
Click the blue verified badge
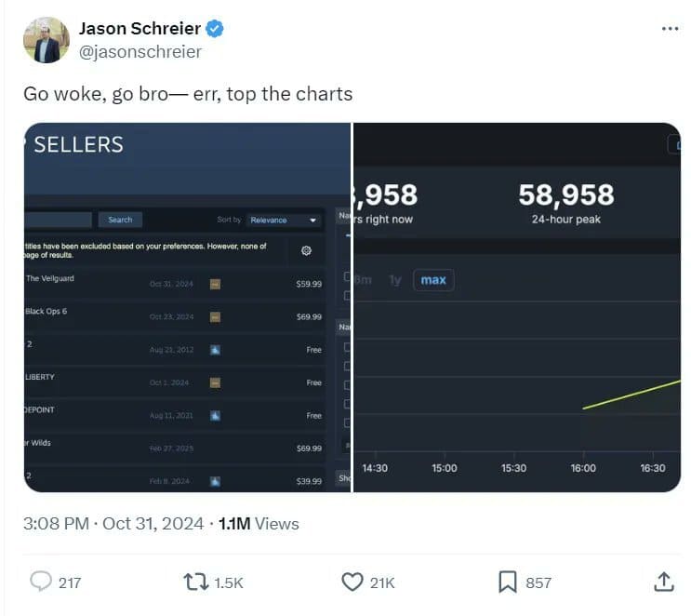215,29
